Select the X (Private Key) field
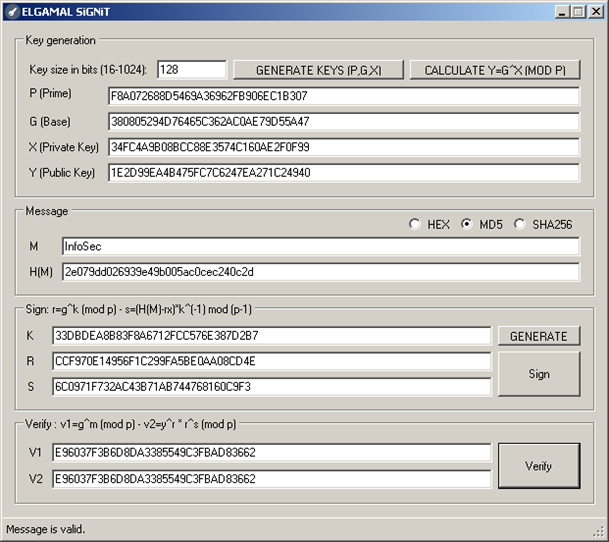This screenshot has width=609, height=542. pos(343,147)
